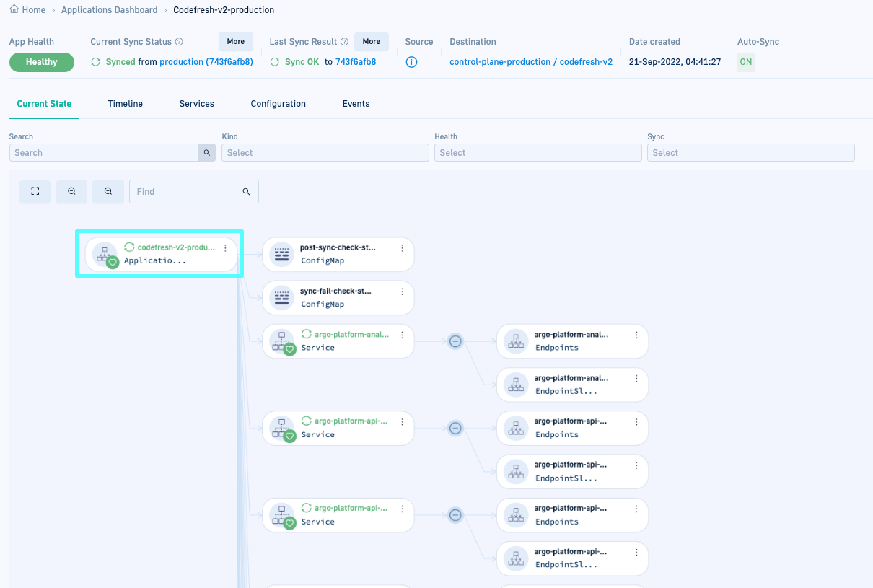Toggle the Auto-Sync ON indicator

point(745,62)
